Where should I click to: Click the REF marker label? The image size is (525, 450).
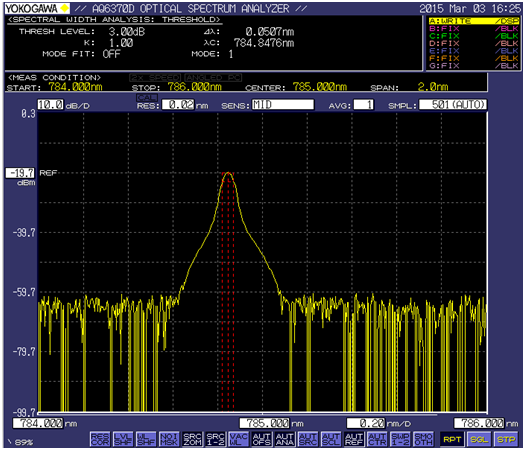pos(48,173)
